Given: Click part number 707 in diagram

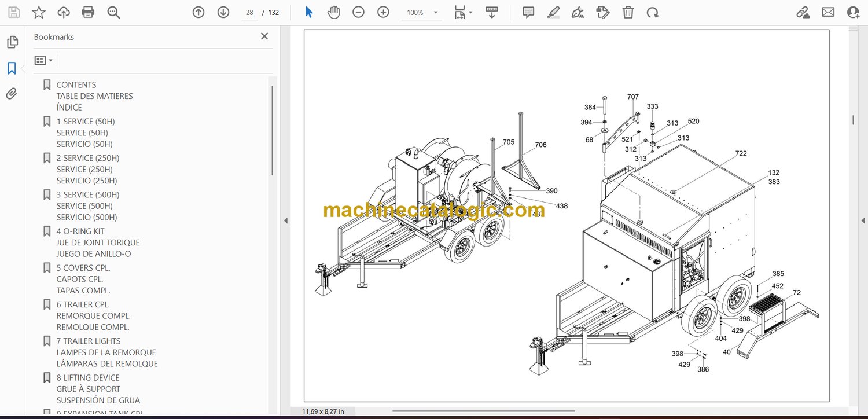Looking at the screenshot, I should pyautogui.click(x=633, y=97).
